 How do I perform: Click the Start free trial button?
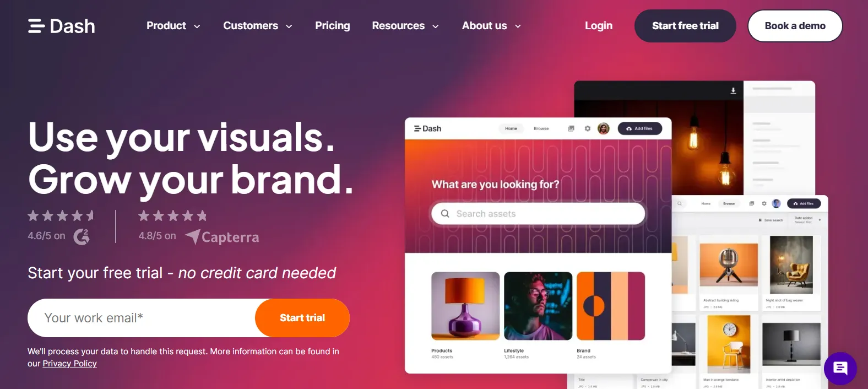685,26
